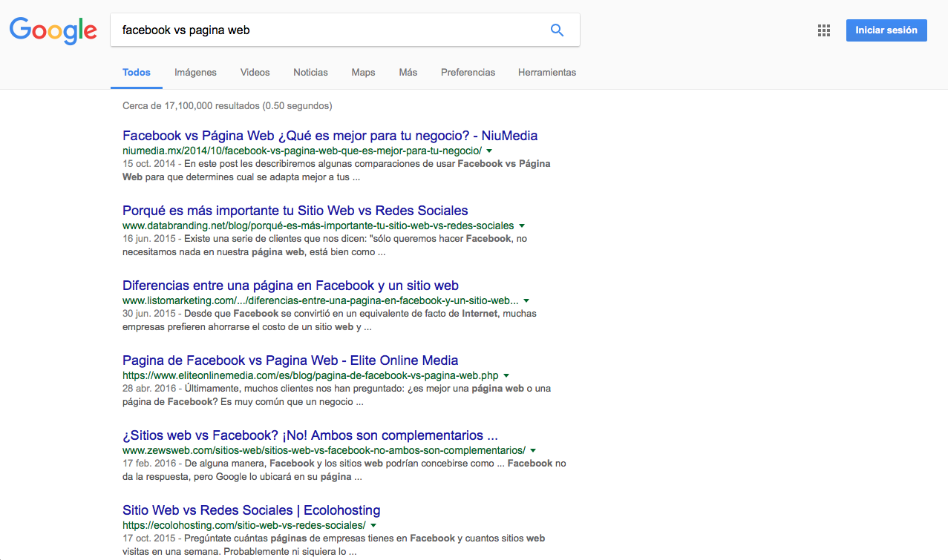Click the Google logo

click(x=53, y=30)
